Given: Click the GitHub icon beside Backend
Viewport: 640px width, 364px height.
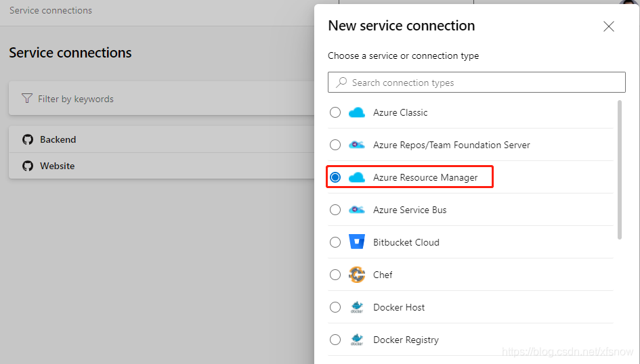Looking at the screenshot, I should 28,139.
